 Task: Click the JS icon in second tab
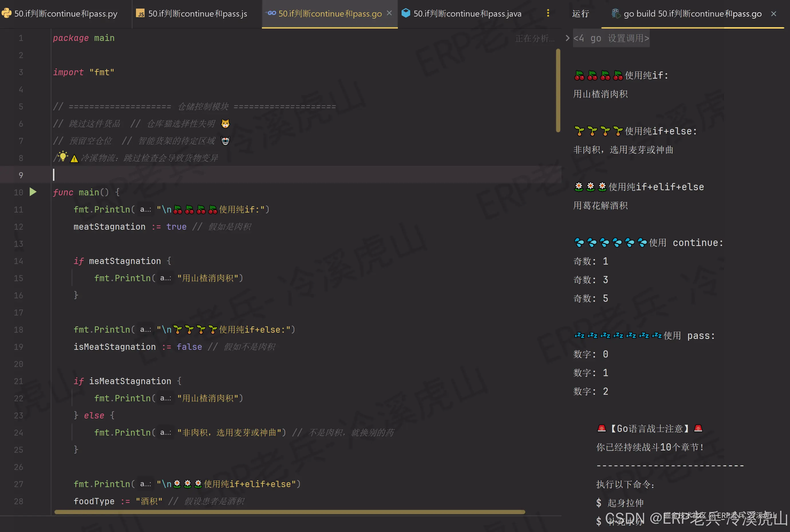[x=140, y=13]
